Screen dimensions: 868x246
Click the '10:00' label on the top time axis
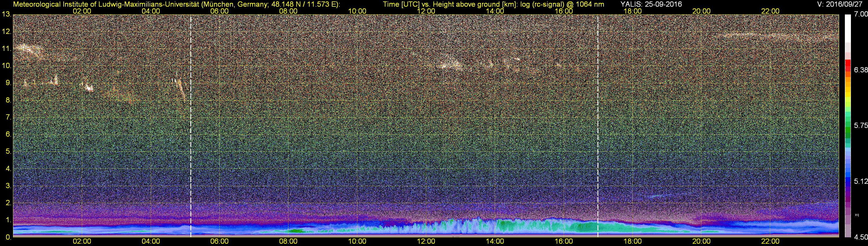[x=357, y=11]
